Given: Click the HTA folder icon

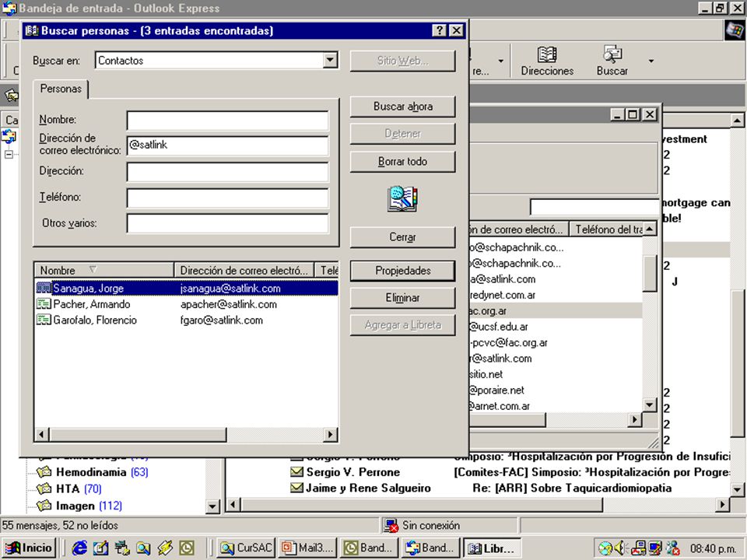Looking at the screenshot, I should coord(44,488).
